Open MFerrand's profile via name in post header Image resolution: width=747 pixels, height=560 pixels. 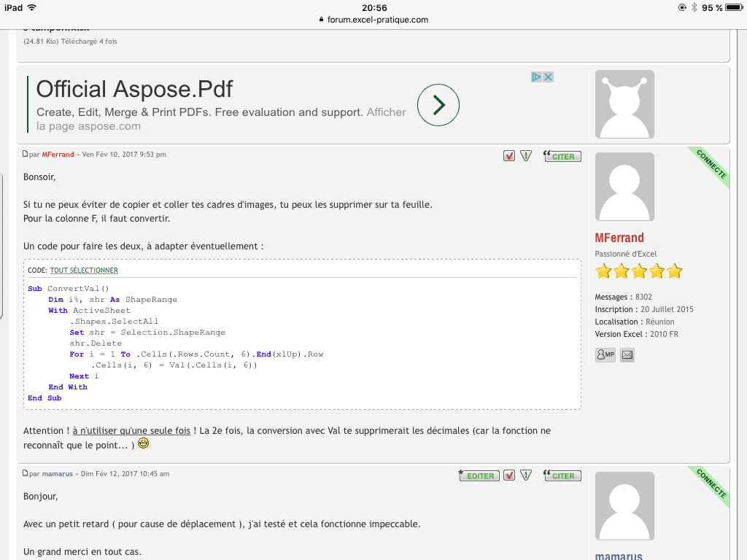[x=58, y=155]
